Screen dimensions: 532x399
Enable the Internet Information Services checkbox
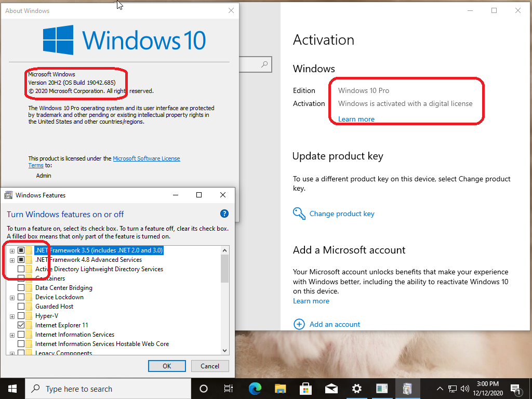tap(21, 335)
